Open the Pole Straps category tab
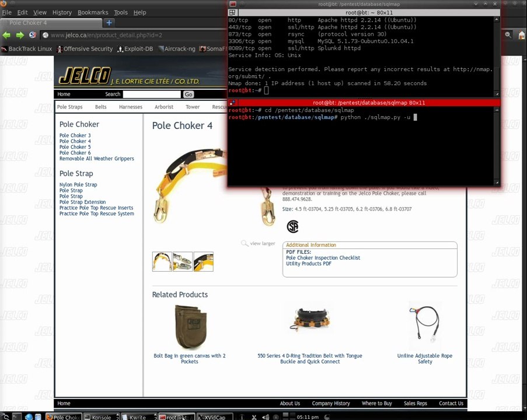 click(69, 107)
